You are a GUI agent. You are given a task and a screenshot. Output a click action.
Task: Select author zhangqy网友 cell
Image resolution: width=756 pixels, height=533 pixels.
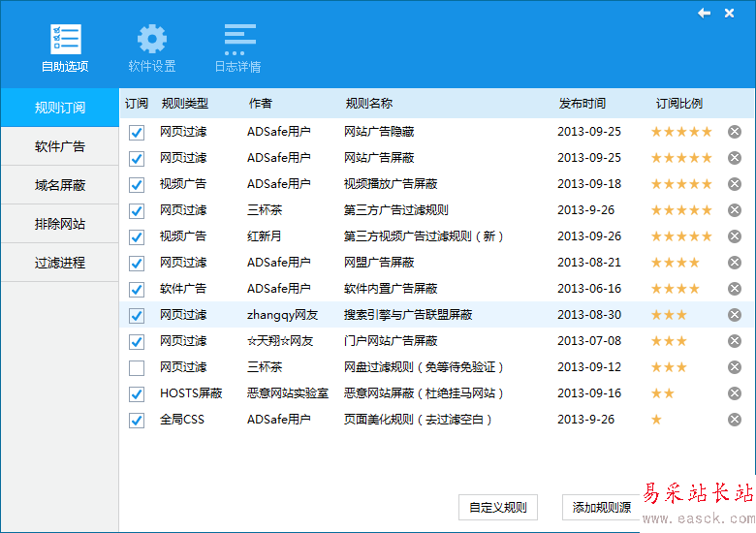tap(283, 315)
